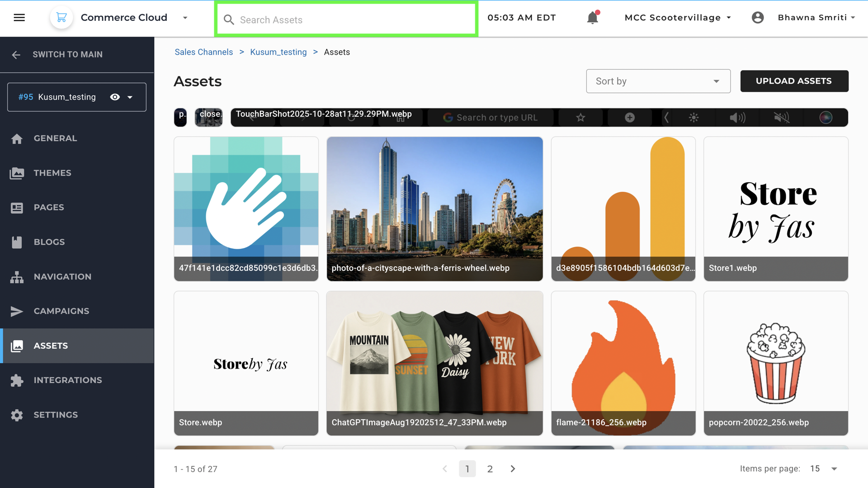
Task: Click the 05:03 AM EDT time display
Action: (522, 18)
